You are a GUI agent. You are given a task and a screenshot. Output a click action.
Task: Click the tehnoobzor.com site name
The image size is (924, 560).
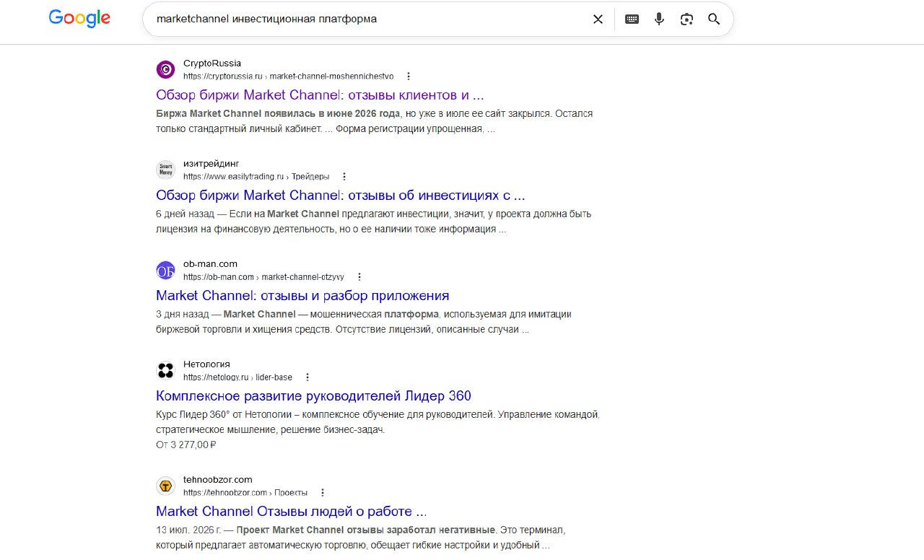point(217,480)
